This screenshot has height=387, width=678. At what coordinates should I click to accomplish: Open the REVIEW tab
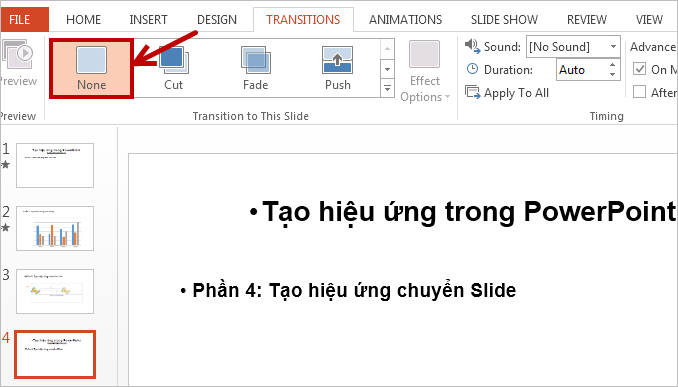(x=587, y=19)
